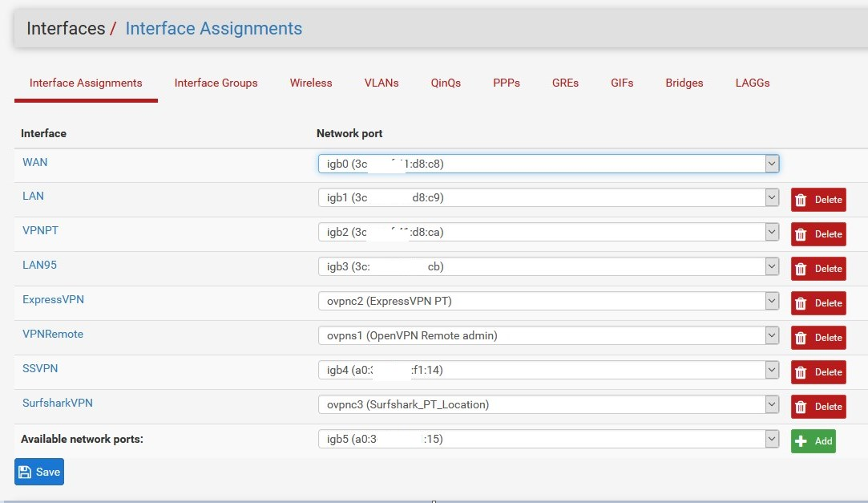Open the LAN95 interface link

tap(39, 265)
